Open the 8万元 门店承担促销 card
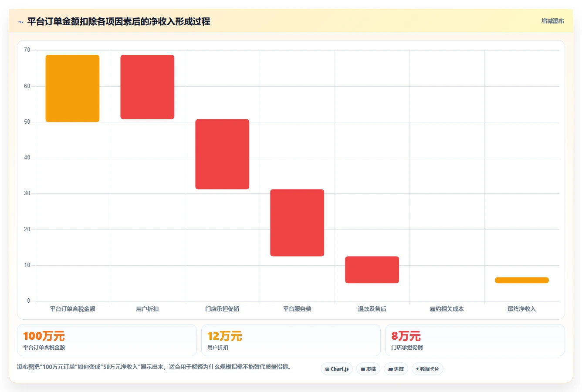The width and height of the screenshot is (582, 392). [x=475, y=340]
